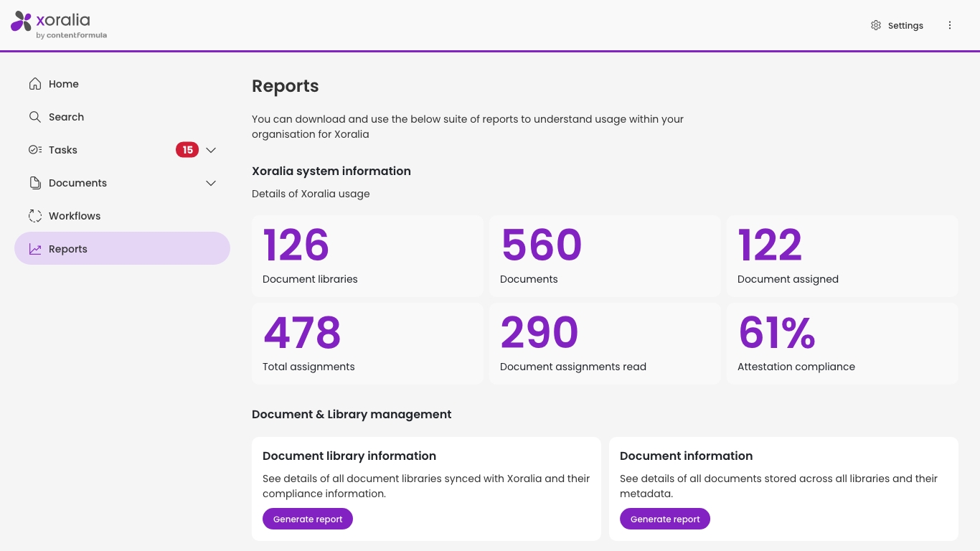Screen dimensions: 980x551
Task: Click the Reports chart icon
Action: coord(34,249)
